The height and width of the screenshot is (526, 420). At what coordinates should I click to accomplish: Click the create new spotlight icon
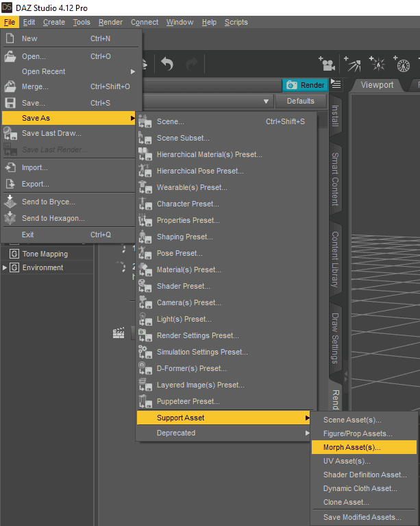point(353,64)
